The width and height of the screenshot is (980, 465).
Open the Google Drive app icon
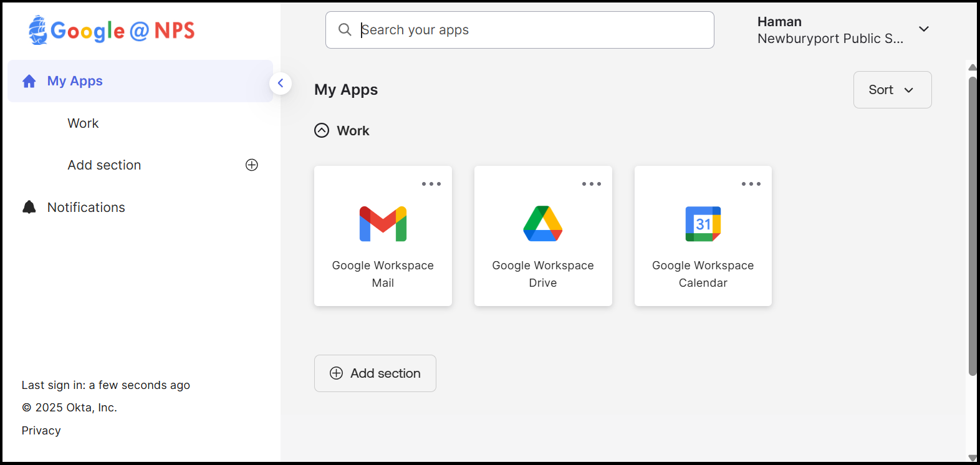pyautogui.click(x=543, y=224)
